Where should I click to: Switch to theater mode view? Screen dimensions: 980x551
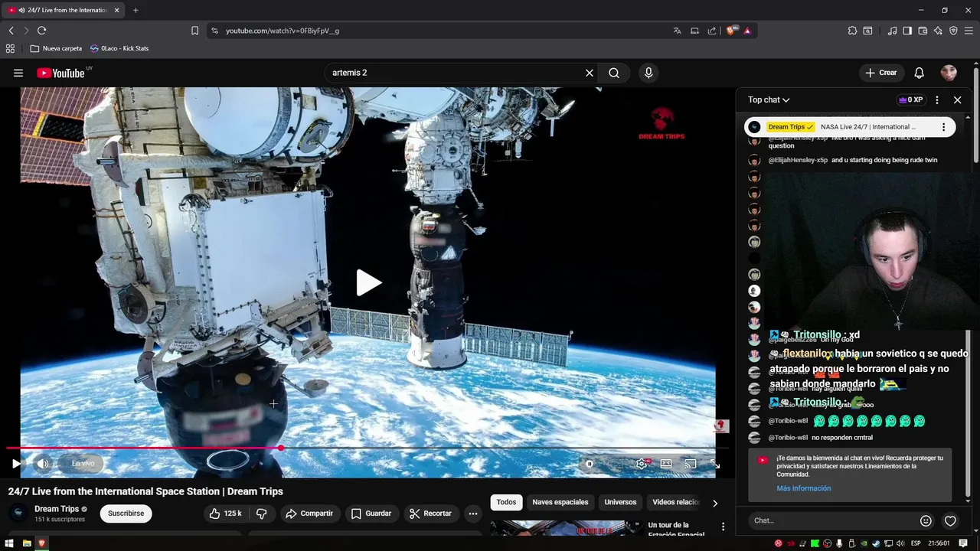coord(666,464)
